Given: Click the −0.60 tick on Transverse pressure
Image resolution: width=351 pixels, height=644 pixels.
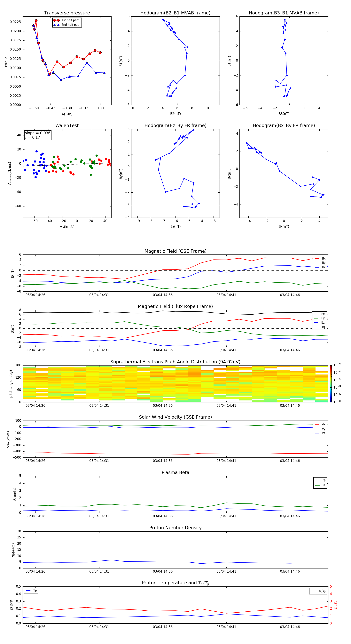Looking at the screenshot, I should (34, 108).
